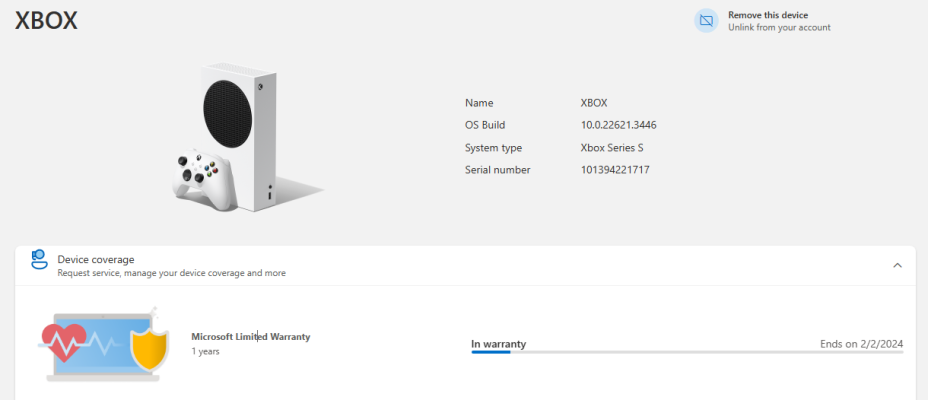The image size is (928, 400).
Task: Click the XBOX page title
Action: tap(46, 21)
